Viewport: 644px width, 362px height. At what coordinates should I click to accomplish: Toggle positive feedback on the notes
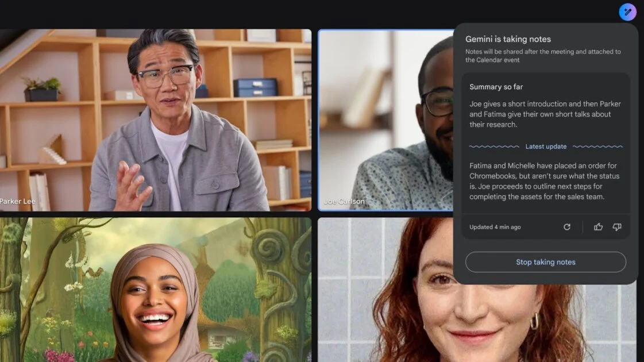click(x=598, y=227)
